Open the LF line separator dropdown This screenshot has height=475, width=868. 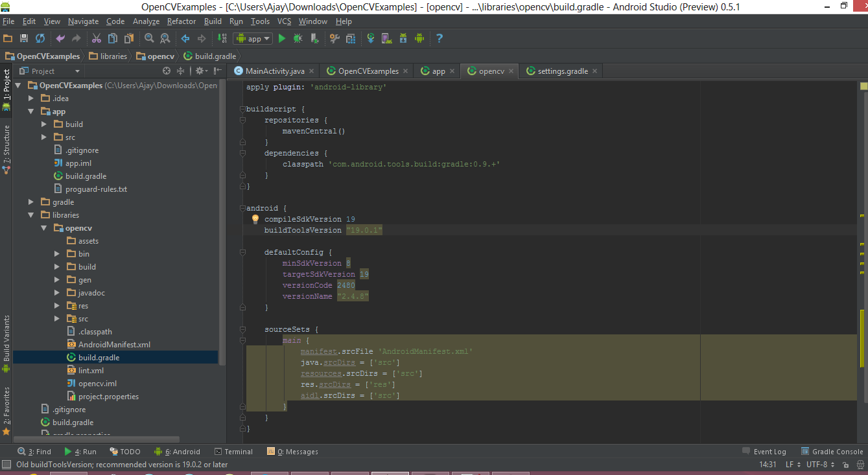pos(792,465)
